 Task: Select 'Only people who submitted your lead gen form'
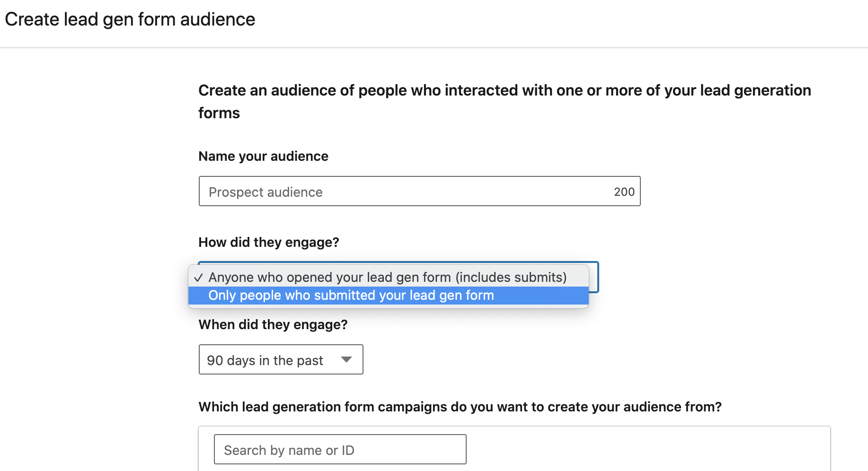[x=388, y=296]
